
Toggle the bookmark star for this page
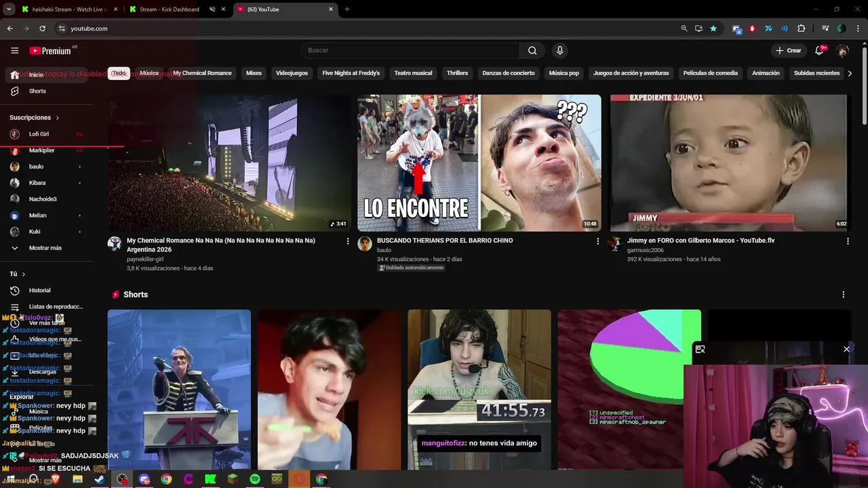coord(713,28)
